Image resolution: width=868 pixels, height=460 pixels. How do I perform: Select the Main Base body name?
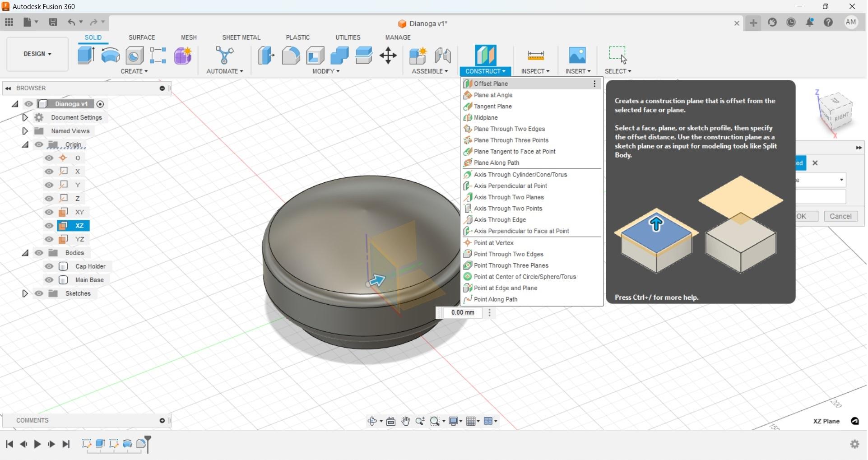(89, 280)
